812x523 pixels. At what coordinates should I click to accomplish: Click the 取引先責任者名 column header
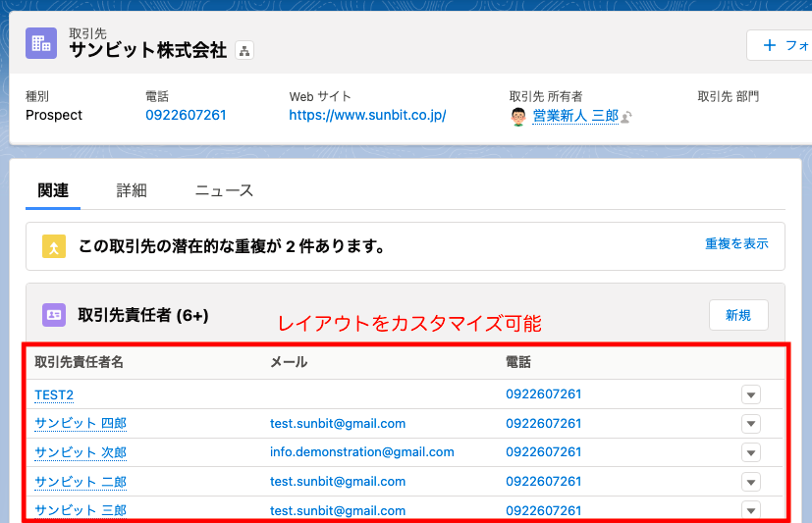pyautogui.click(x=80, y=362)
